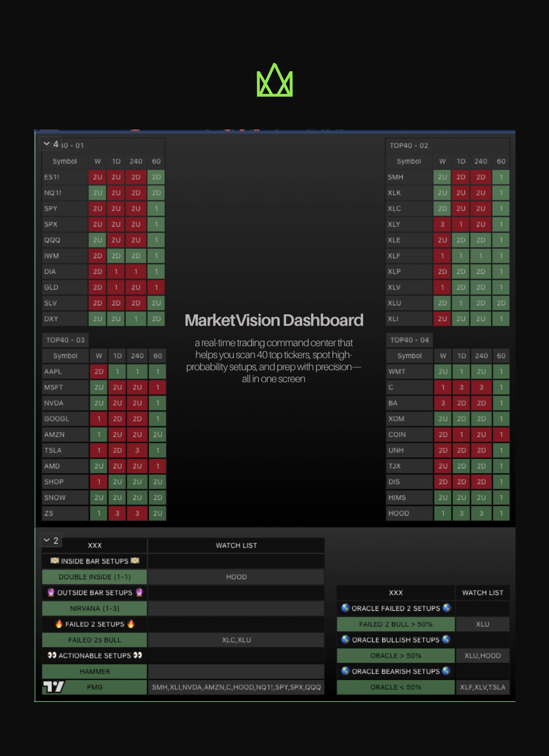Select the TOP40 - 03 table title
The height and width of the screenshot is (756, 549).
(x=65, y=340)
